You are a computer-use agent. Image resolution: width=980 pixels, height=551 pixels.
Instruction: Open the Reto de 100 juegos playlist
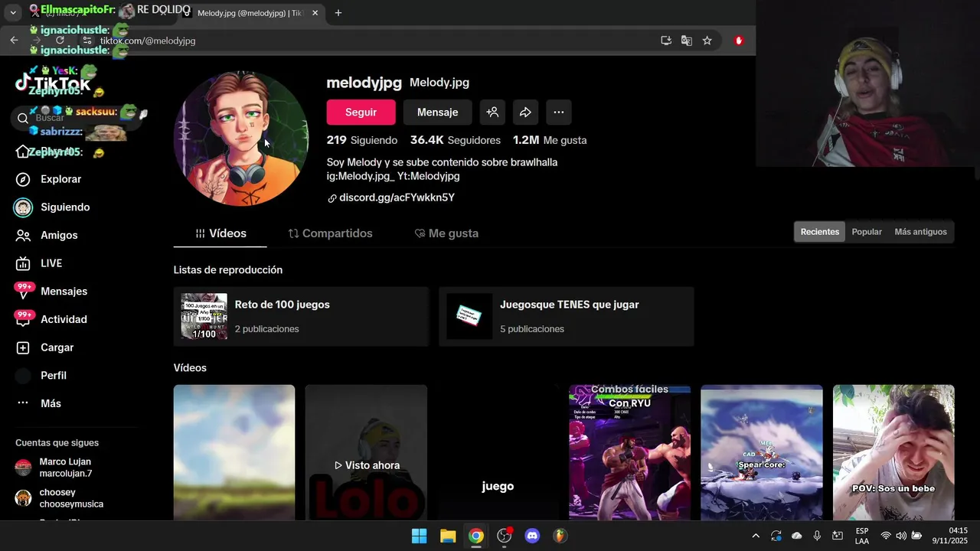pos(301,316)
